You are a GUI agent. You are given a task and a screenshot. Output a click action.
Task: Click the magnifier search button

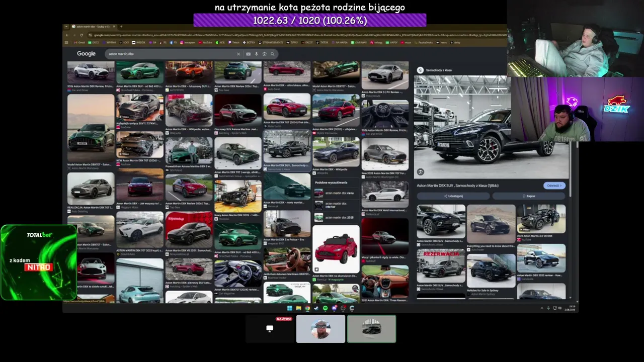[x=272, y=54]
